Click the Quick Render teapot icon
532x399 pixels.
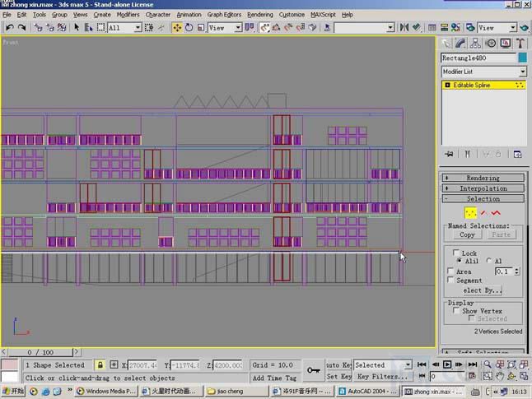pyautogui.click(x=525, y=27)
